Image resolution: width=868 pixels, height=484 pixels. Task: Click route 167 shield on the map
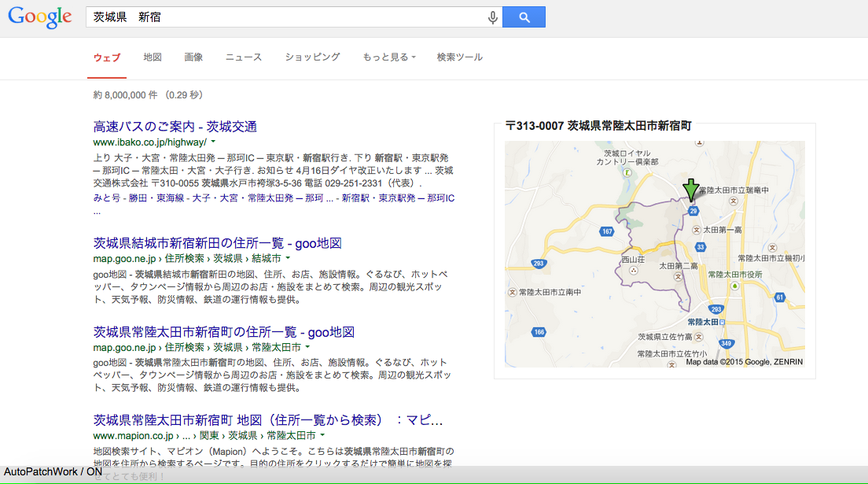tap(607, 231)
